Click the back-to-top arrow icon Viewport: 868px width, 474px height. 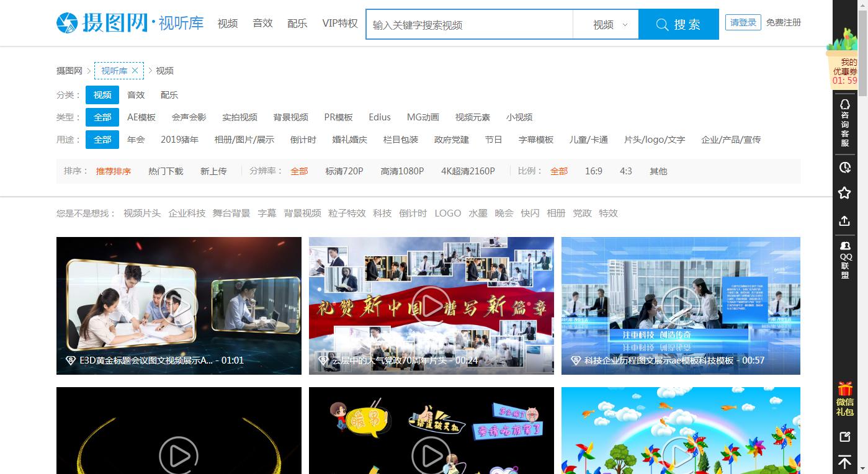coord(844,462)
